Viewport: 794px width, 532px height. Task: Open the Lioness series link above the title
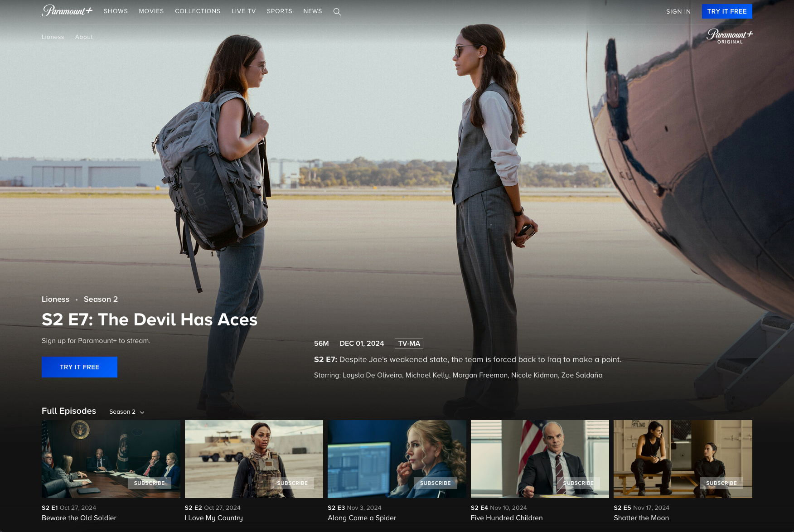coord(56,299)
